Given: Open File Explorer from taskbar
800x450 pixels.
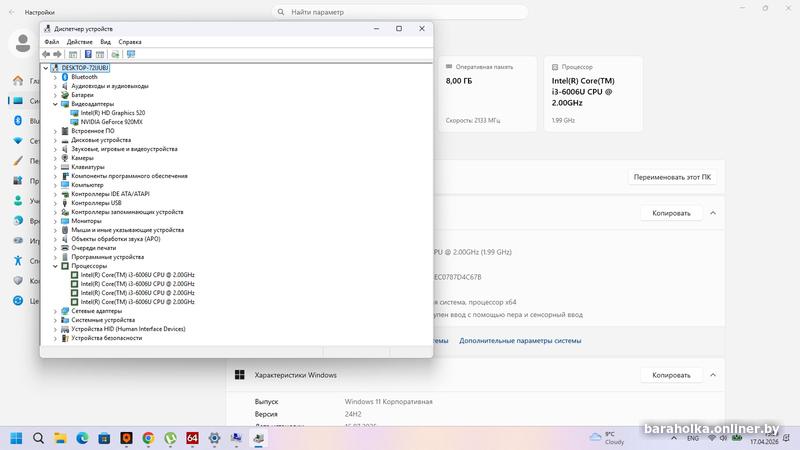Looking at the screenshot, I should coord(60,438).
